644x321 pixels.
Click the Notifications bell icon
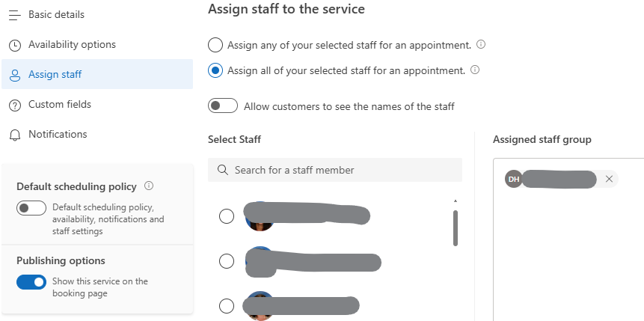point(14,135)
